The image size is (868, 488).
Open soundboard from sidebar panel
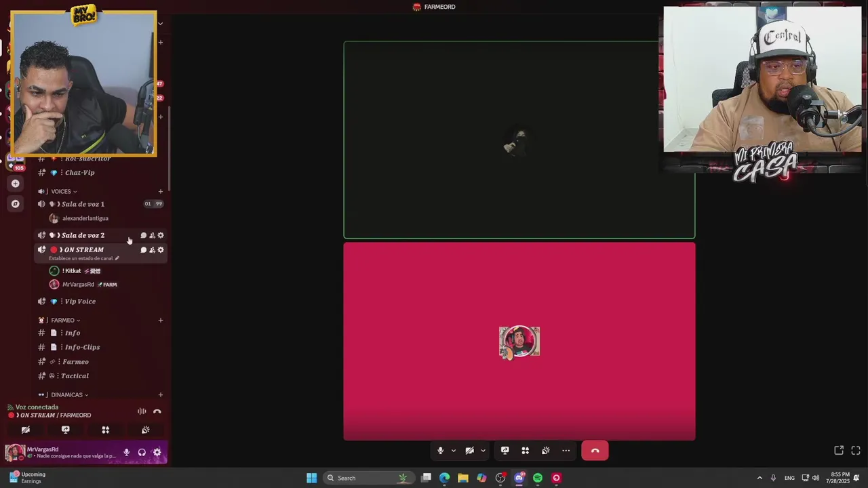pos(146,430)
